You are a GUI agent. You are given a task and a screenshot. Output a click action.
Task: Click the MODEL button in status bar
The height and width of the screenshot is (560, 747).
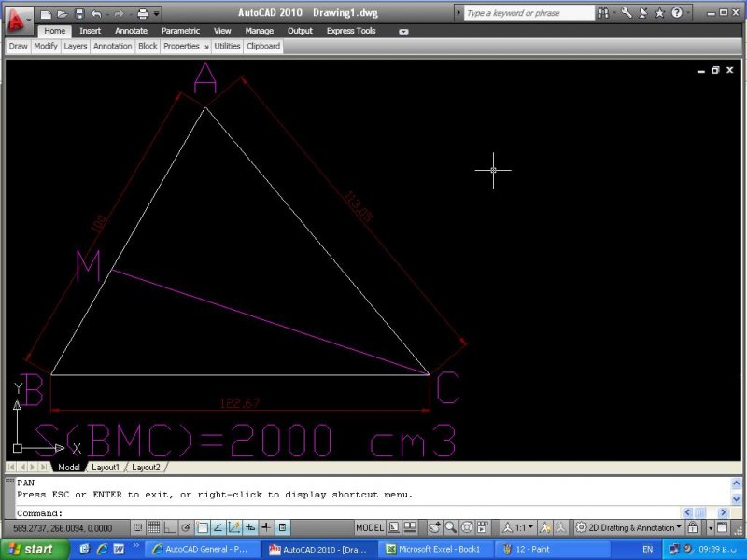pos(370,527)
